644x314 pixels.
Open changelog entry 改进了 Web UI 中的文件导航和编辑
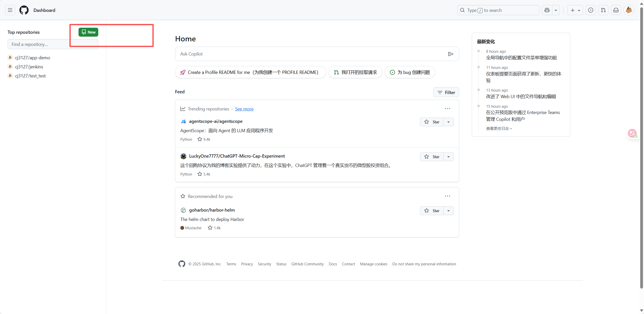pyautogui.click(x=521, y=97)
